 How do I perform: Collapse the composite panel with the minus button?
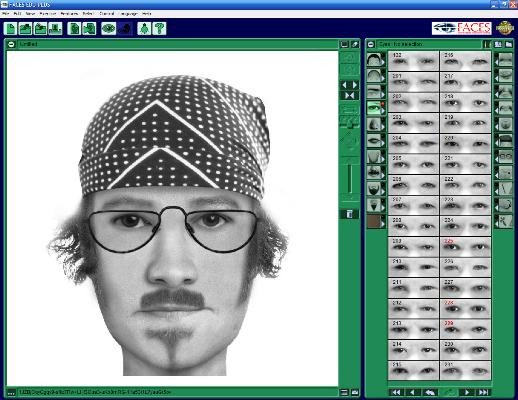11,44
